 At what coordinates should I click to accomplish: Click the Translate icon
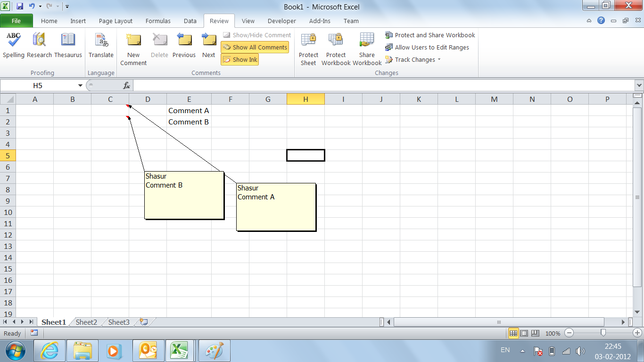tap(100, 45)
